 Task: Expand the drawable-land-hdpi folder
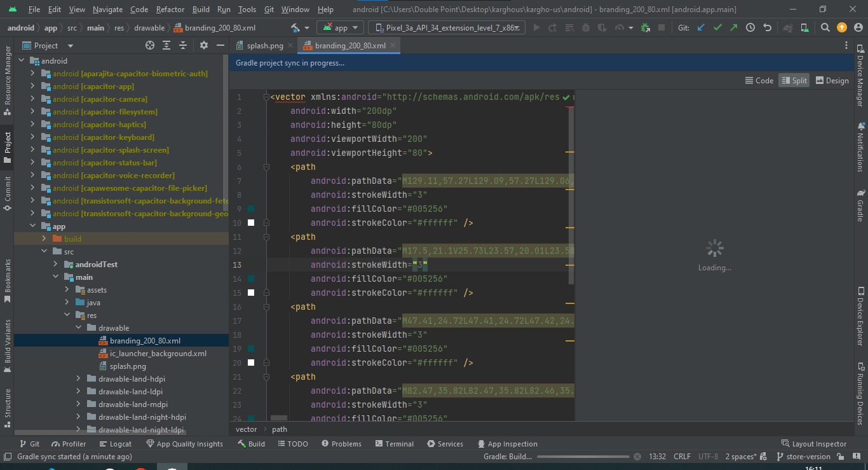click(x=78, y=378)
